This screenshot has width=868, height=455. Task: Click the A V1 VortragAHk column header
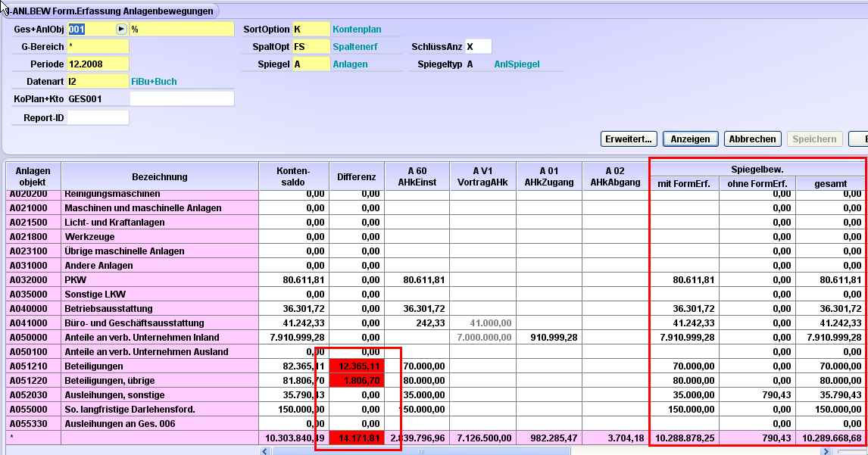tap(482, 176)
